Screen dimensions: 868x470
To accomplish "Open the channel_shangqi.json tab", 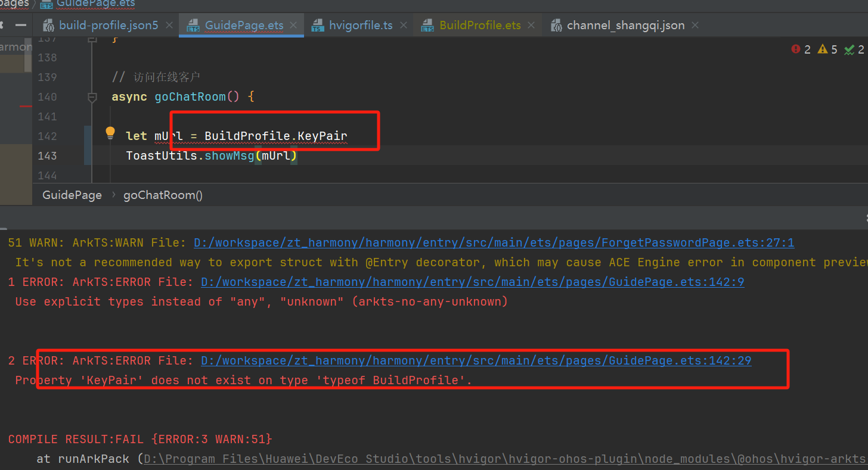I will 625,26.
